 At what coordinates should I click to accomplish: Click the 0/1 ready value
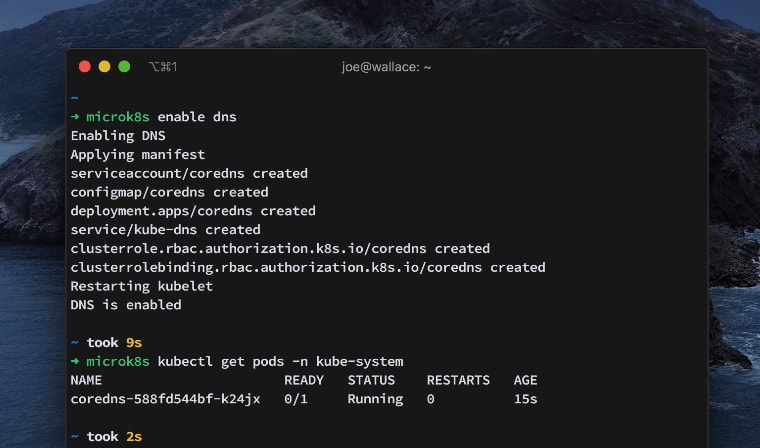pos(296,399)
